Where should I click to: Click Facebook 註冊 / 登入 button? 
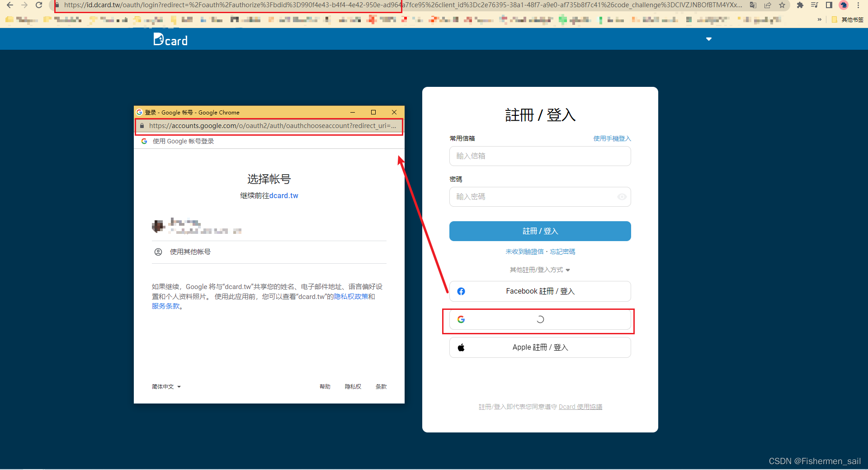coord(540,291)
